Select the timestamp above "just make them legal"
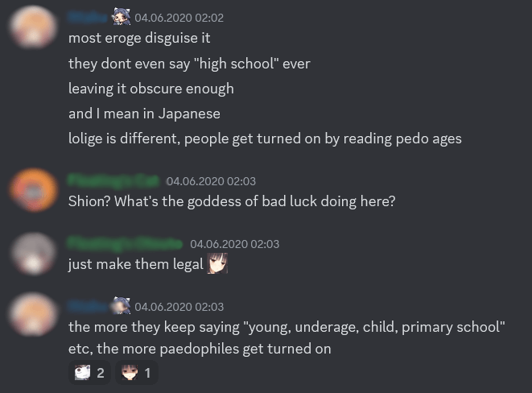532x393 pixels. (x=234, y=244)
